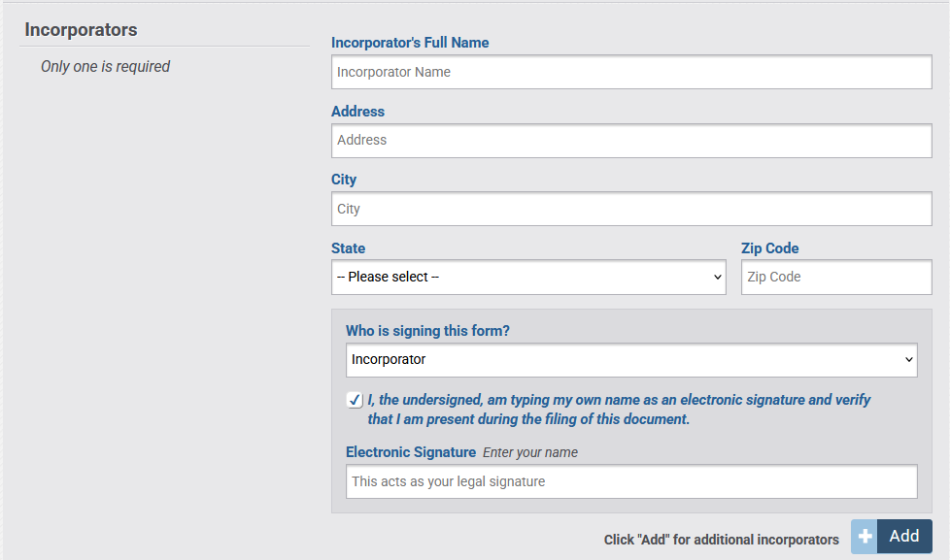Viewport: 950px width, 560px height.
Task: Uncheck the electronic signature verification checkbox
Action: [354, 399]
